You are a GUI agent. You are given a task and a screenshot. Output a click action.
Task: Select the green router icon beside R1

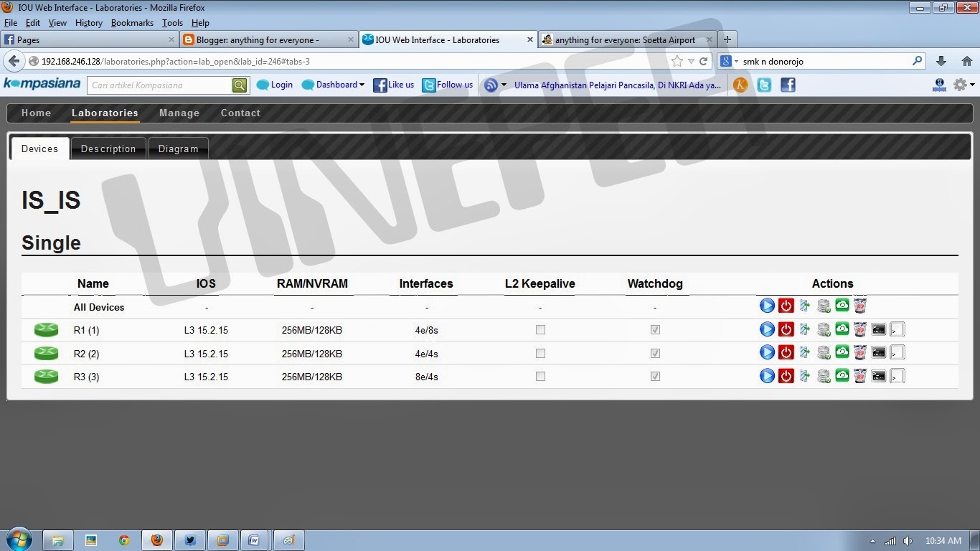click(x=46, y=329)
